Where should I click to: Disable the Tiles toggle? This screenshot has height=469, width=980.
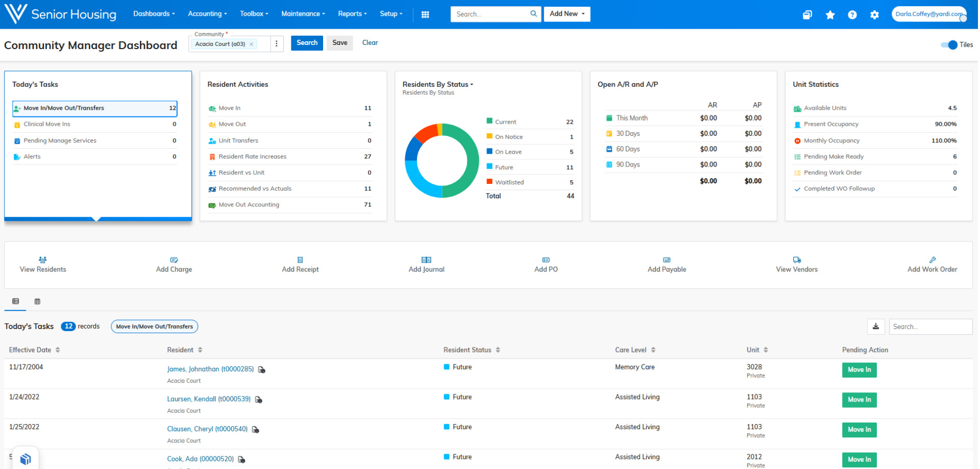coord(948,45)
